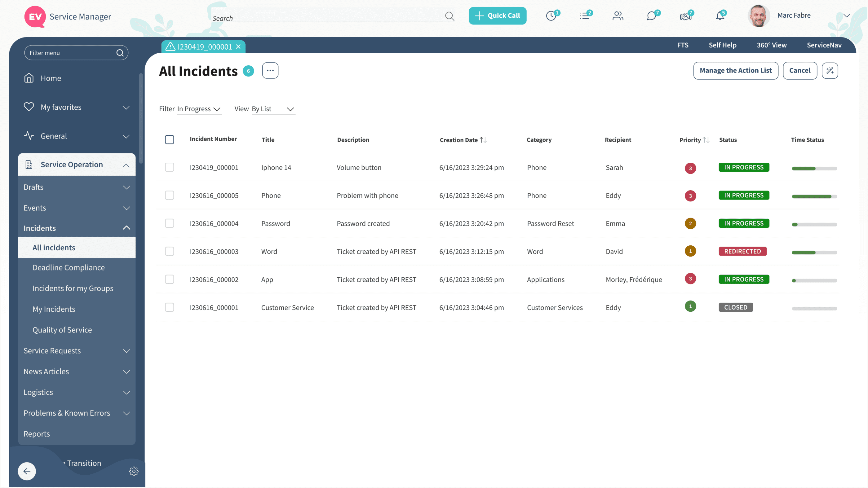
Task: Close the I230419_000001 tab
Action: [x=238, y=46]
